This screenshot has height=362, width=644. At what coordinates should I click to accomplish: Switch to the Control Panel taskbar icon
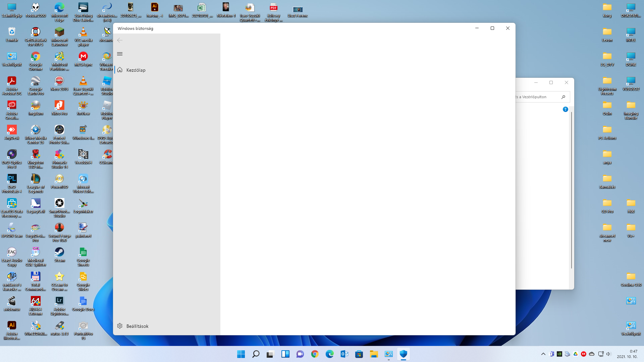point(388,354)
